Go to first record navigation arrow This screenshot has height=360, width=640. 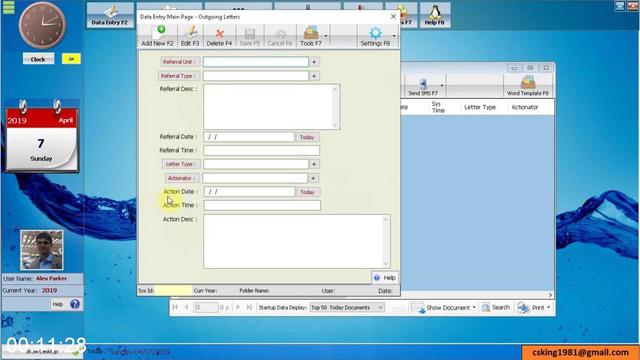click(175, 307)
